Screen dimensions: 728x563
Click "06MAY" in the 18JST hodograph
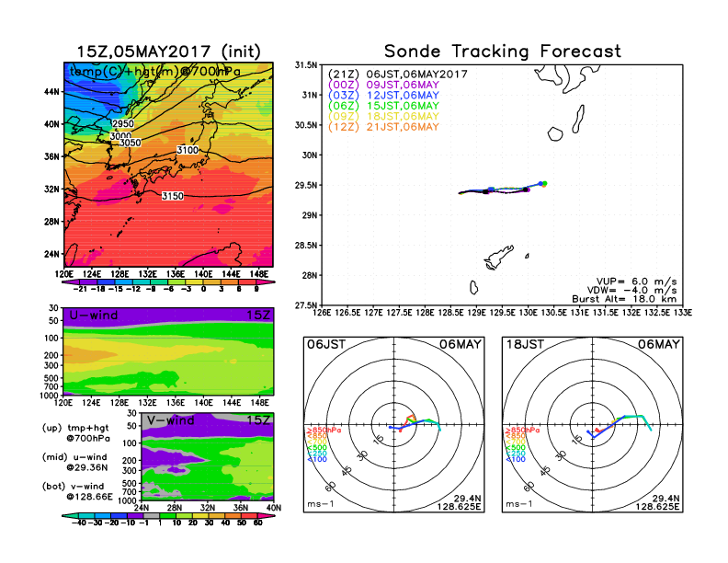point(659,345)
